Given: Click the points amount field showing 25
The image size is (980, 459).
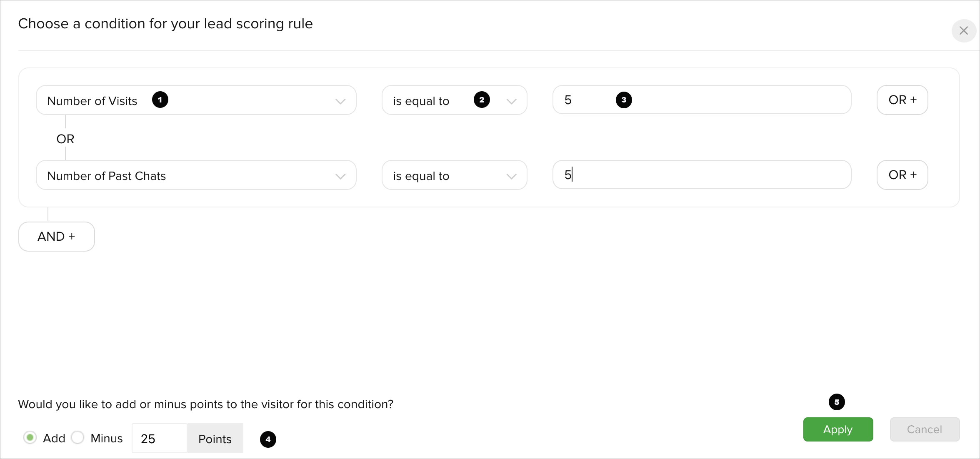Looking at the screenshot, I should (160, 438).
